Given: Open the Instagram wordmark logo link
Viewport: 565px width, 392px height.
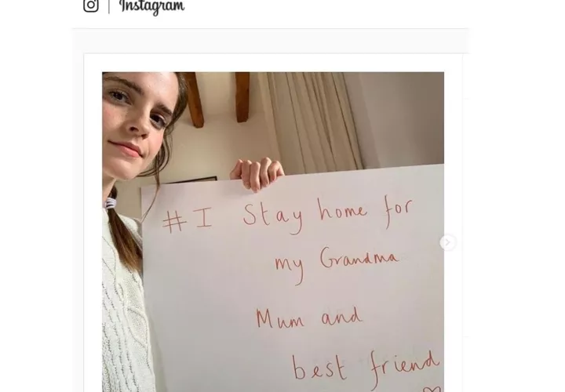Looking at the screenshot, I should [151, 7].
